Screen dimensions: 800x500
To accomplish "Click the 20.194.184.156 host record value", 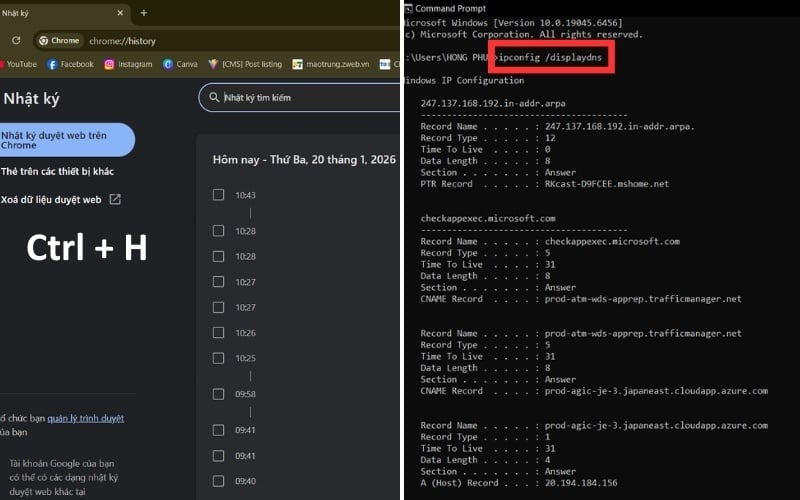I will pos(581,483).
